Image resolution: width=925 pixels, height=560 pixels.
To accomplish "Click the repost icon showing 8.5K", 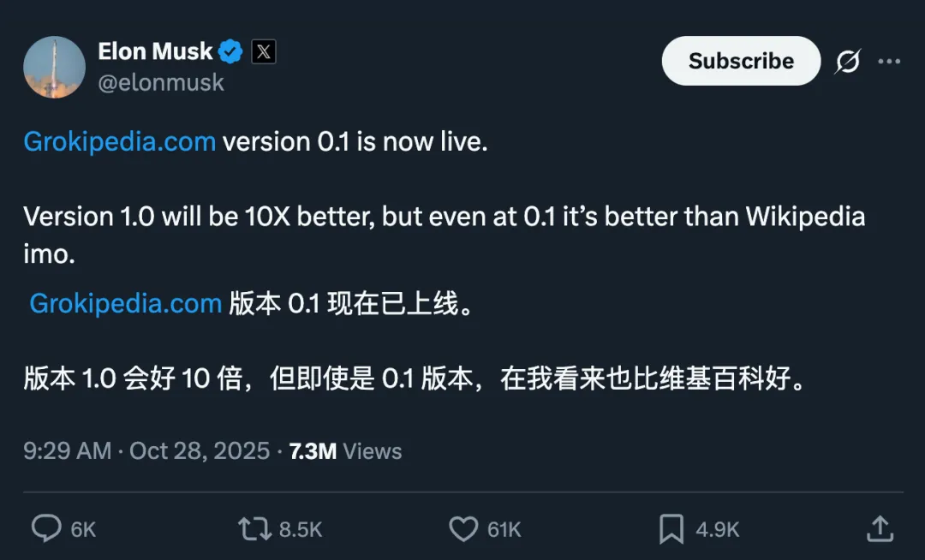I will tap(254, 529).
